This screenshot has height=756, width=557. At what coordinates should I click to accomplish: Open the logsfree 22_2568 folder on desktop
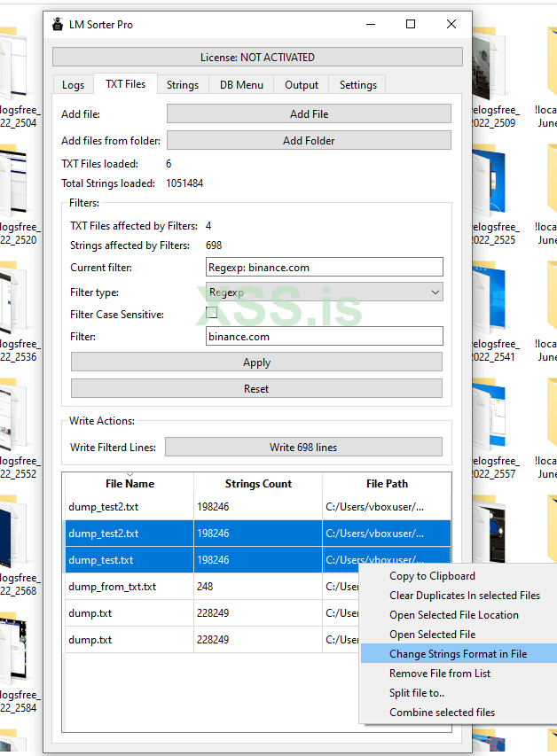tap(20, 547)
